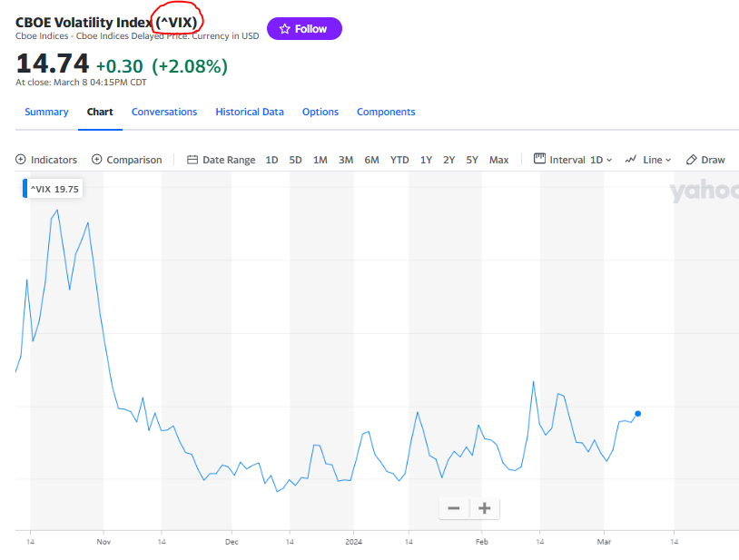Set the range to Max
Screen dimensions: 739x560
click(499, 160)
